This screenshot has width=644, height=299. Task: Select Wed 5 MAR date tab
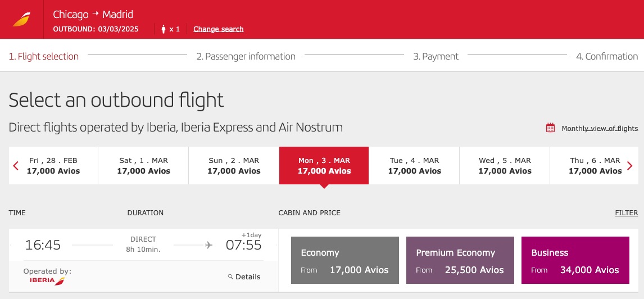tap(505, 166)
